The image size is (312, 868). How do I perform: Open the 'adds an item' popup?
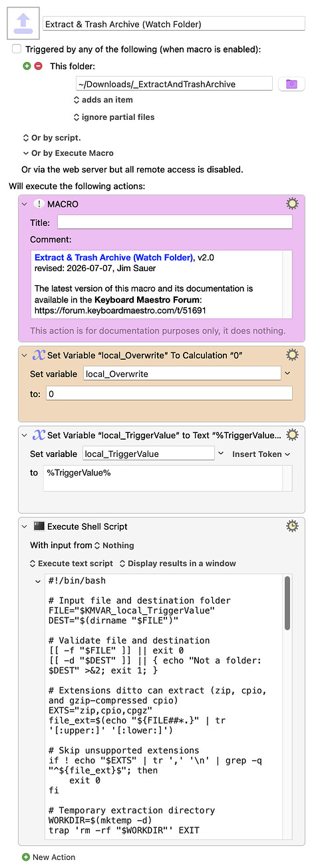(103, 100)
